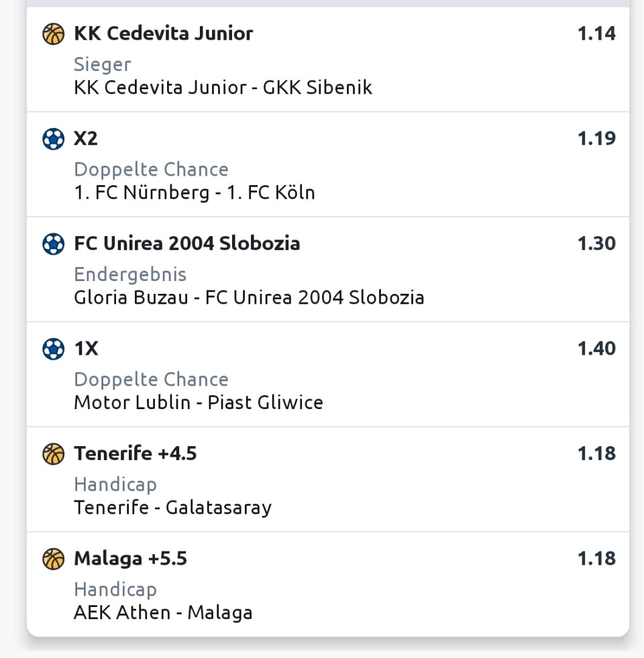644x658 pixels.
Task: Click the Sieger market label
Action: click(x=103, y=64)
